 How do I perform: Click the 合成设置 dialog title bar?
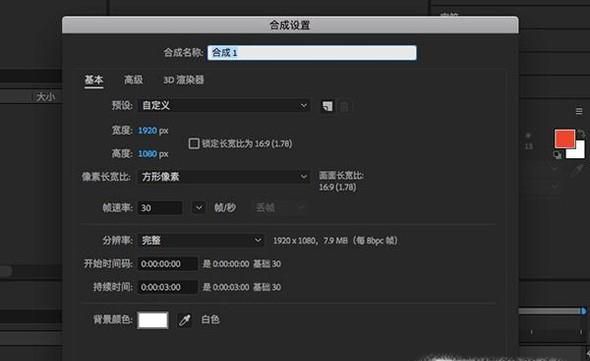[290, 25]
